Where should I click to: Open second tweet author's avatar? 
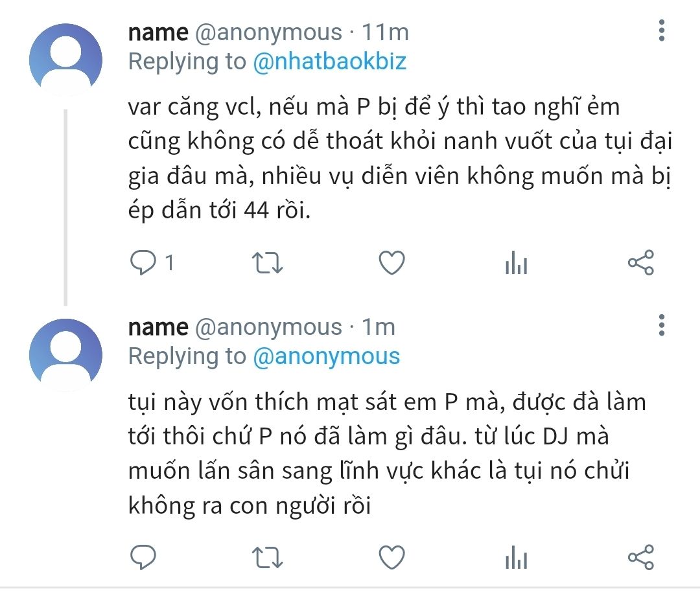(x=65, y=354)
